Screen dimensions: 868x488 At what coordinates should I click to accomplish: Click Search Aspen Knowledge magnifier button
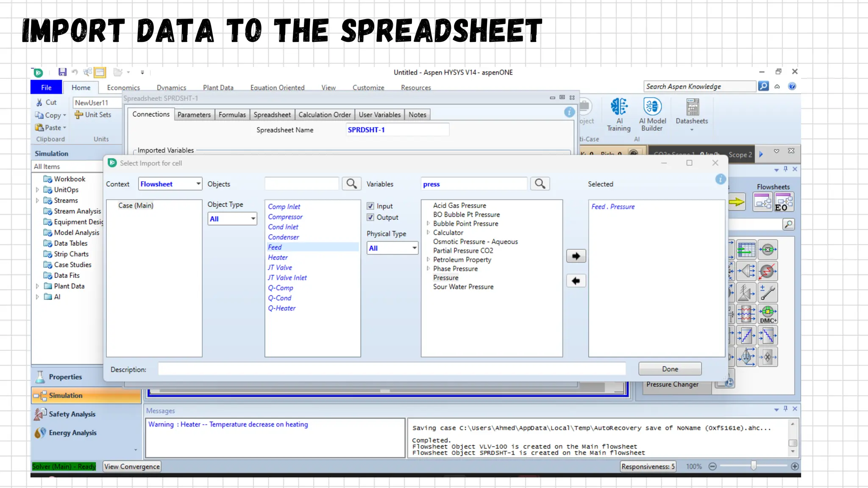pyautogui.click(x=763, y=86)
